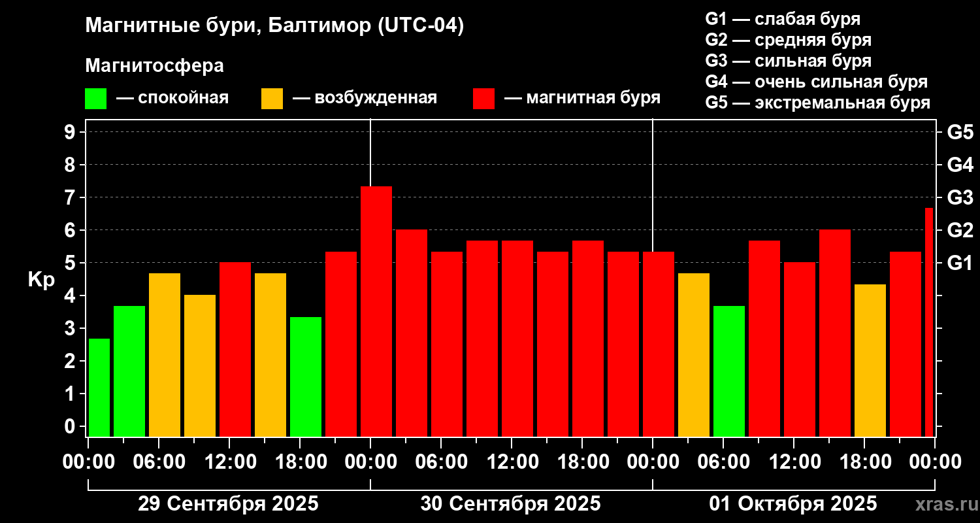The height and width of the screenshot is (523, 980).
Task: Pick the red 'магнитная буря' legend swatch
Action: click(x=483, y=99)
